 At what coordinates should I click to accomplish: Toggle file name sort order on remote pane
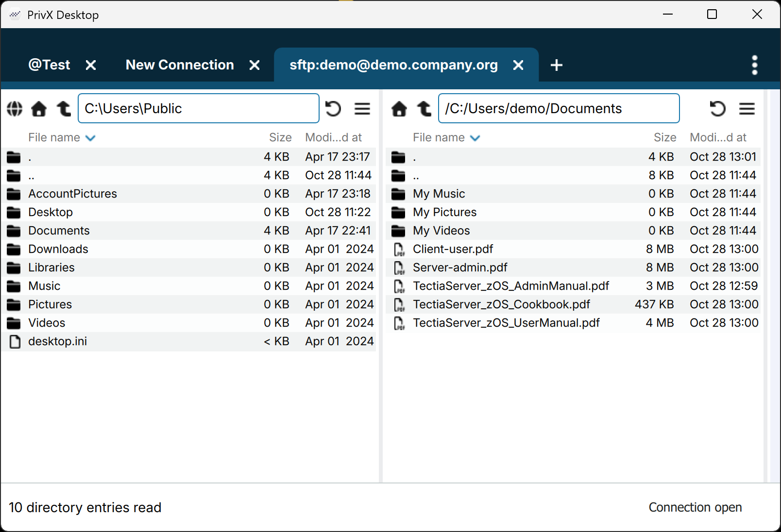pyautogui.click(x=475, y=138)
